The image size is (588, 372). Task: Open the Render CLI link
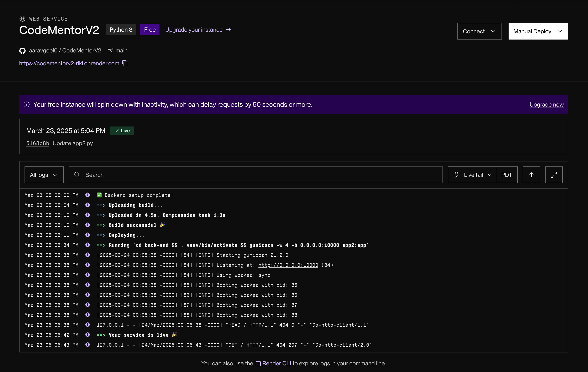click(276, 363)
